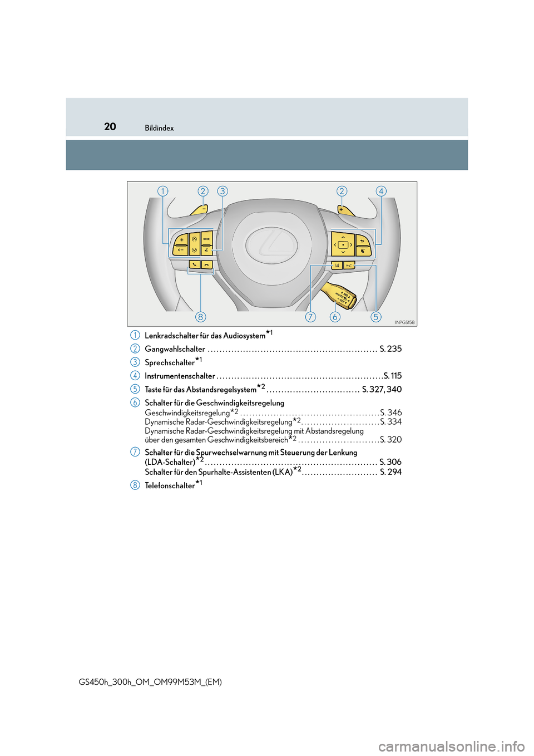Open page reference 'S. 115'

click(x=393, y=376)
